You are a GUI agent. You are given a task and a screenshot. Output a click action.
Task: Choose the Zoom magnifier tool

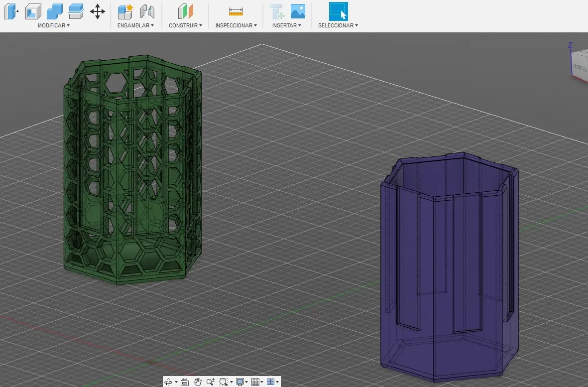click(x=210, y=382)
